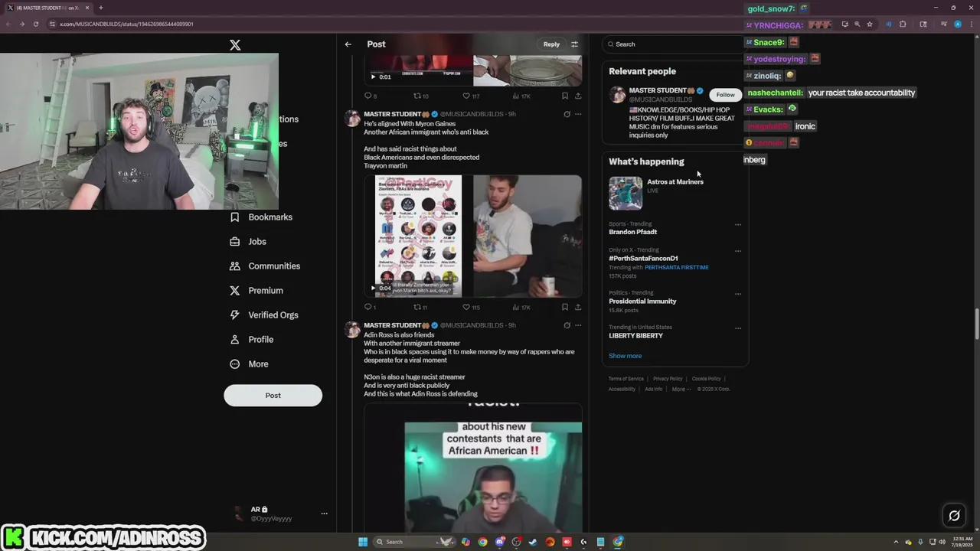Follow MASTER STUDENT account
Viewport: 980px width, 551px height.
tap(725, 95)
